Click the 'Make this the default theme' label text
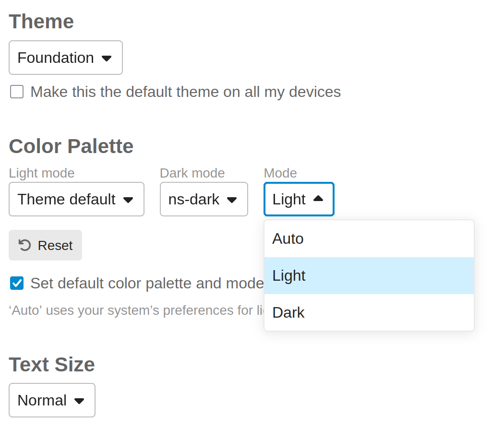 (185, 92)
